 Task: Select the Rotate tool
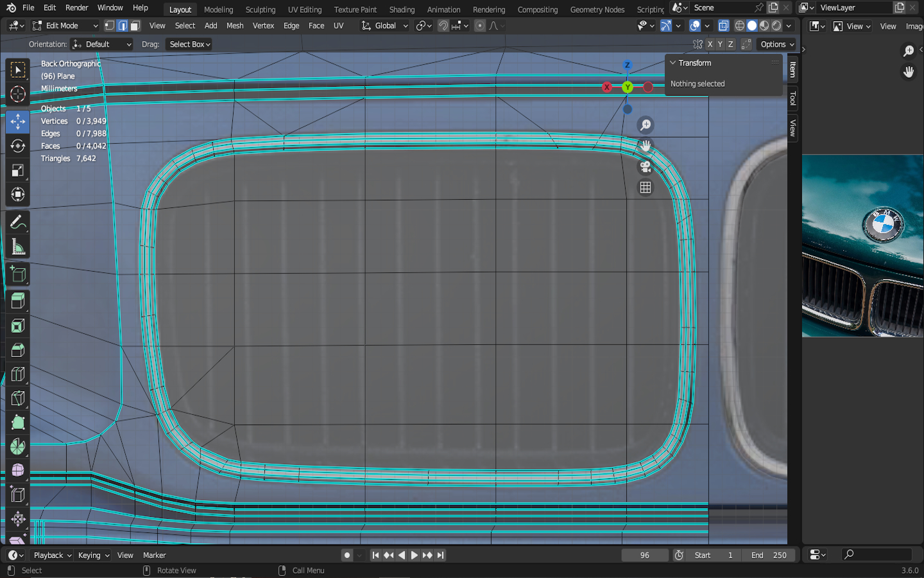18,146
